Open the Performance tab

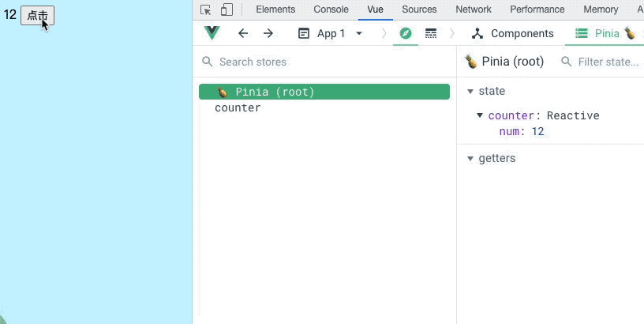537,9
